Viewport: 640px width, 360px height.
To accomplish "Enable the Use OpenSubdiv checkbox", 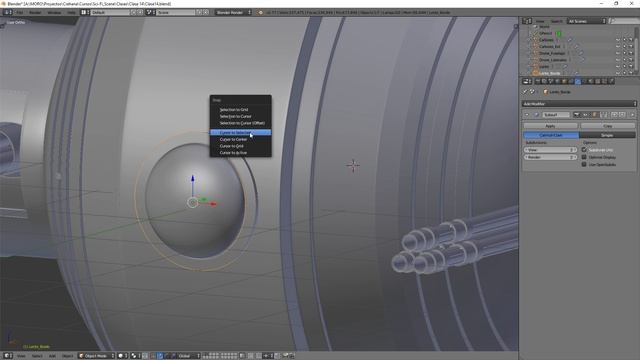I will click(x=584, y=164).
